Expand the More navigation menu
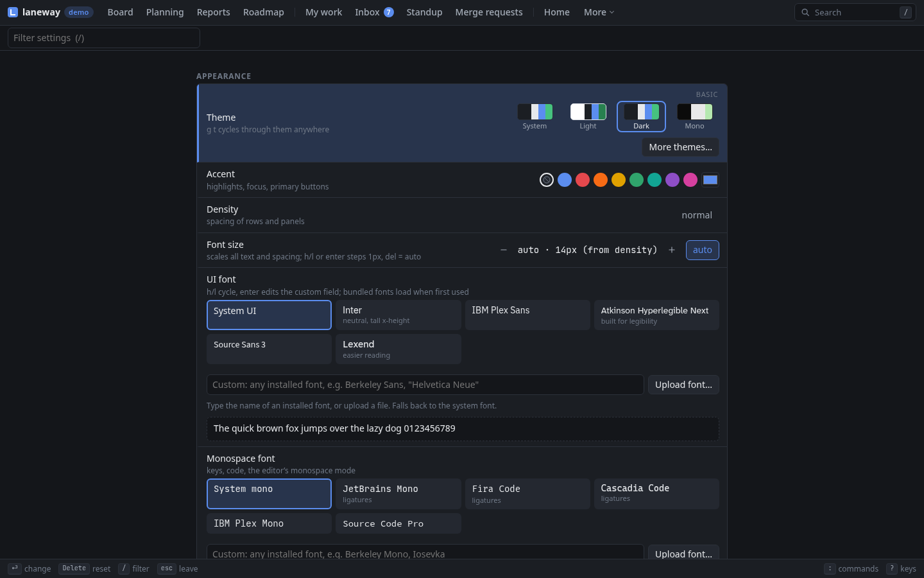This screenshot has width=924, height=578. (x=599, y=12)
